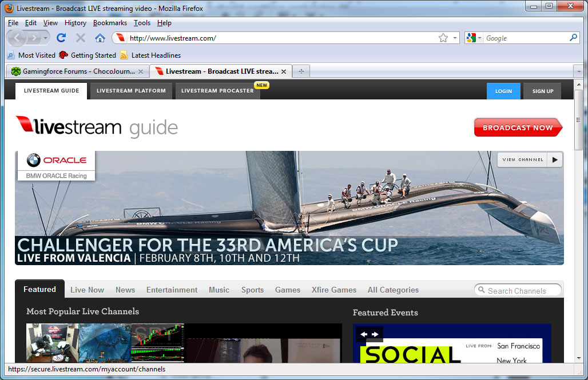The width and height of the screenshot is (588, 380).
Task: Open the Google search engine selector dropdown
Action: point(474,38)
